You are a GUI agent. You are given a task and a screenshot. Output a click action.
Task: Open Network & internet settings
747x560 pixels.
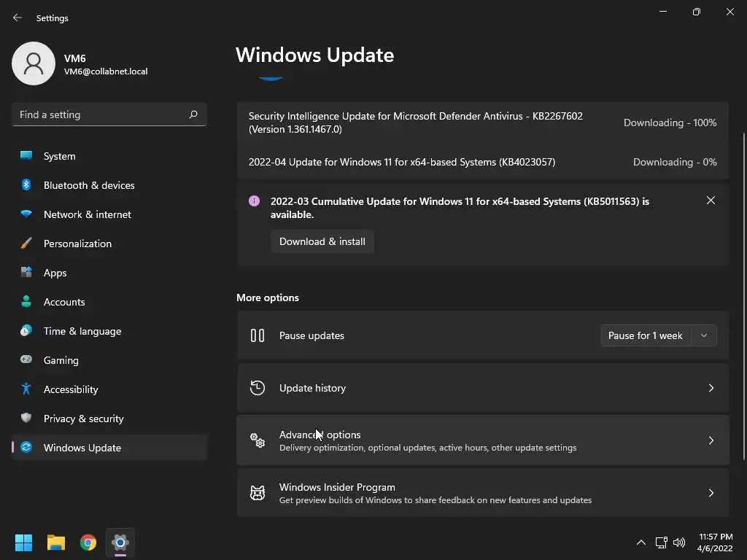(x=109, y=214)
